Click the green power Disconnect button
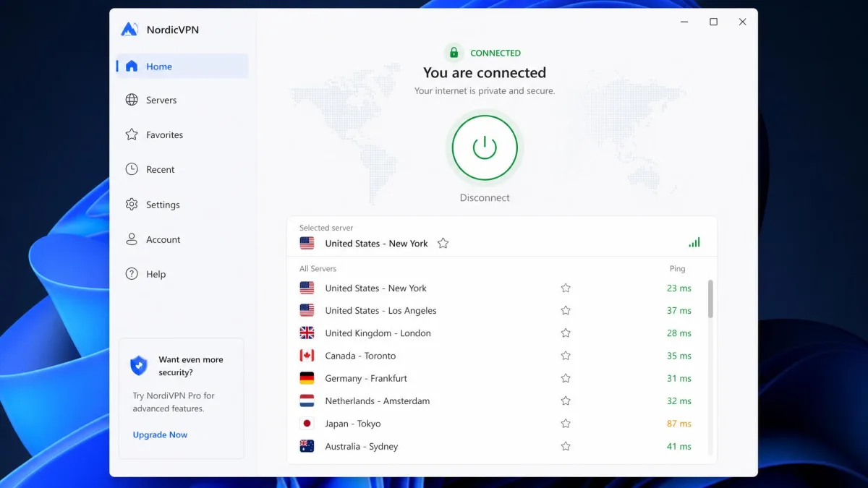The height and width of the screenshot is (488, 868). pos(485,147)
